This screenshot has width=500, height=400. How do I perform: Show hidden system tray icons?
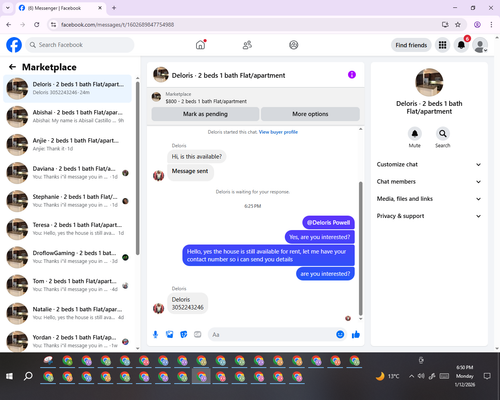tap(412, 376)
